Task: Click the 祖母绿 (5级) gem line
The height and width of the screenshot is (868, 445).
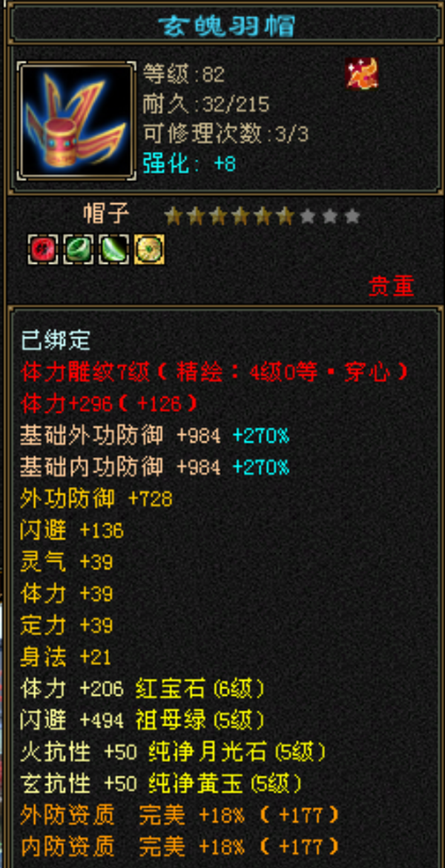Action: pos(143,720)
